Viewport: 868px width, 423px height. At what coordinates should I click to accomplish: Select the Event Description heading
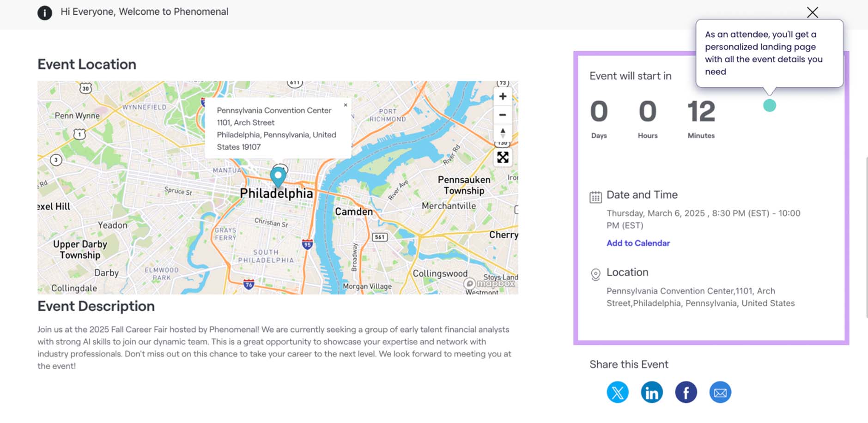point(96,306)
